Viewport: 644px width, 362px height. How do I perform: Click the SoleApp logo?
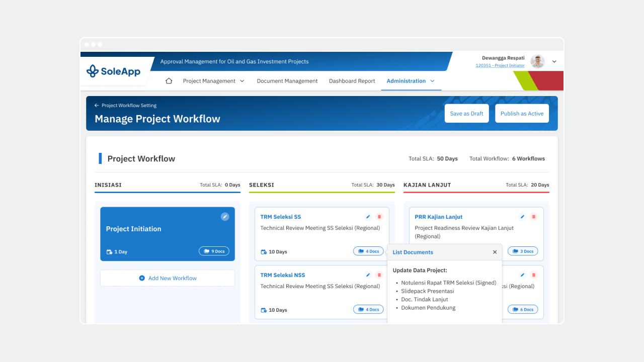click(114, 71)
